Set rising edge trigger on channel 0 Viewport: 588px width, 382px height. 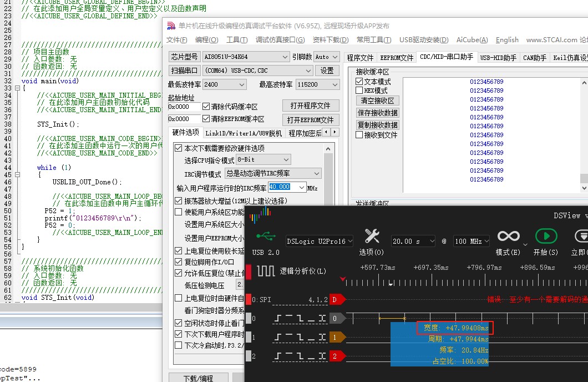tap(277, 319)
